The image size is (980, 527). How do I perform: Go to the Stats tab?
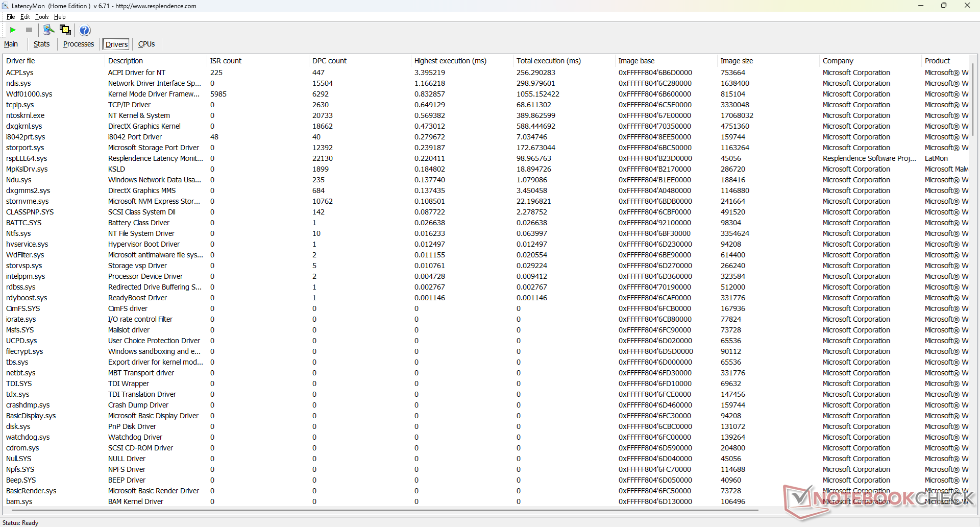click(x=41, y=44)
